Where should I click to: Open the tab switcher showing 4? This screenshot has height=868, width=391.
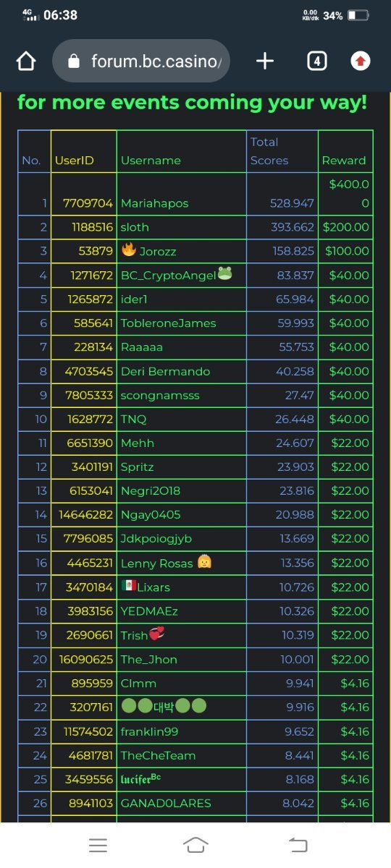pyautogui.click(x=316, y=61)
